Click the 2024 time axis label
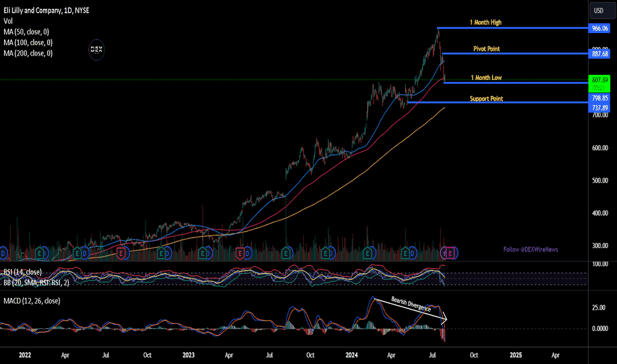617x364 pixels. (352, 355)
